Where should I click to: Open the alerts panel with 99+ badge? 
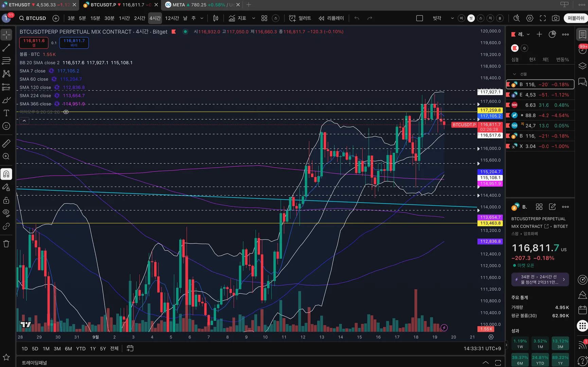click(x=582, y=50)
